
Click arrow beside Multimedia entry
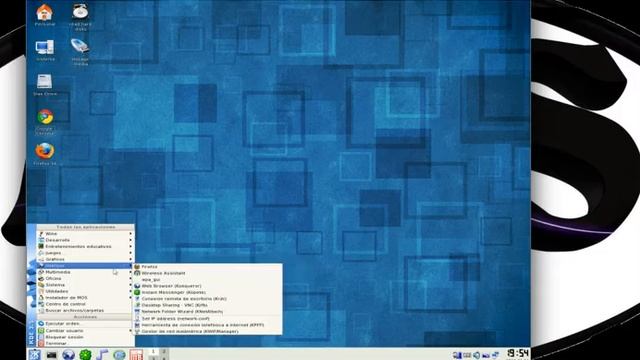click(x=131, y=272)
